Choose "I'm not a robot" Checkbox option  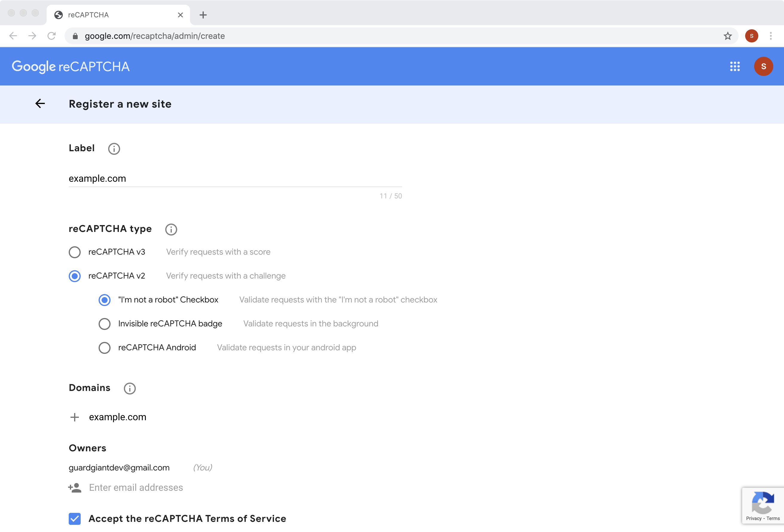(105, 300)
